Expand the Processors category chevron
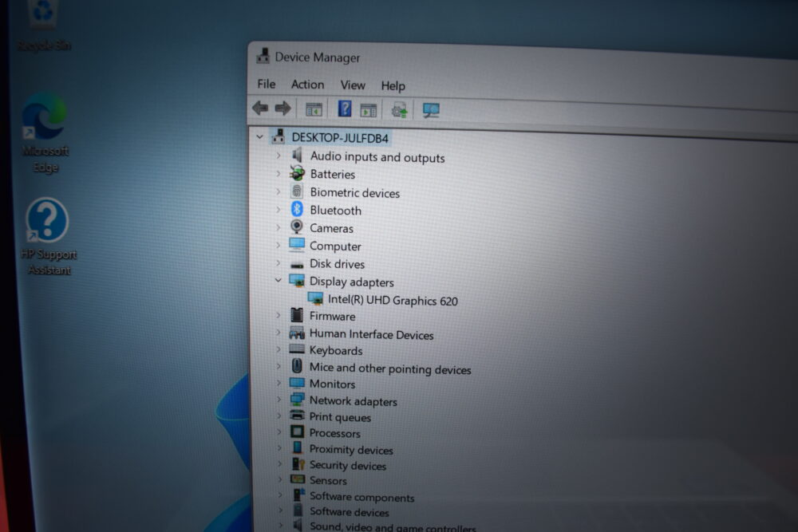 pos(279,432)
